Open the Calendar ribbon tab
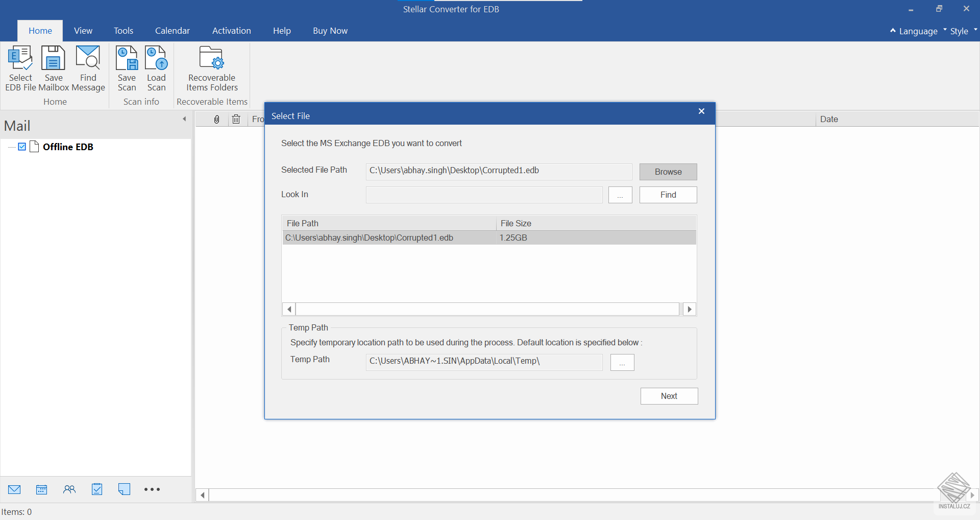Image resolution: width=980 pixels, height=520 pixels. [x=173, y=31]
